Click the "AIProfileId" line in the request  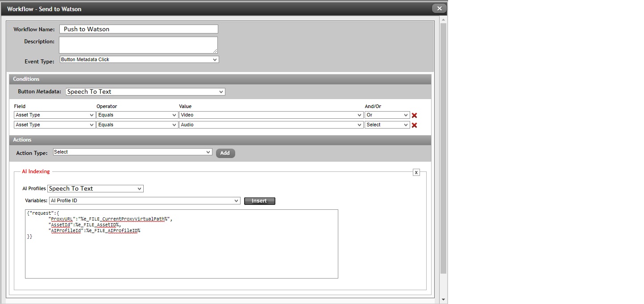click(x=94, y=231)
